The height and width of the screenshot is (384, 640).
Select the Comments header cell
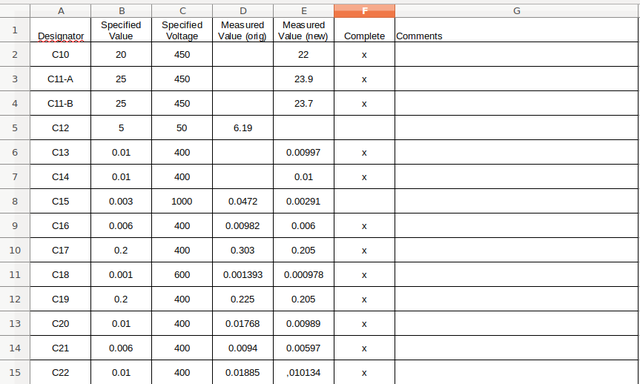(517, 30)
